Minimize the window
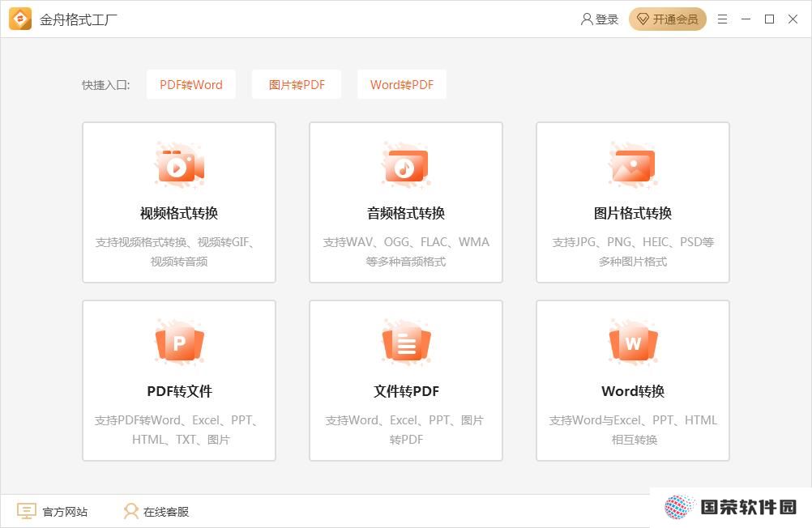This screenshot has width=812, height=528. (x=746, y=19)
